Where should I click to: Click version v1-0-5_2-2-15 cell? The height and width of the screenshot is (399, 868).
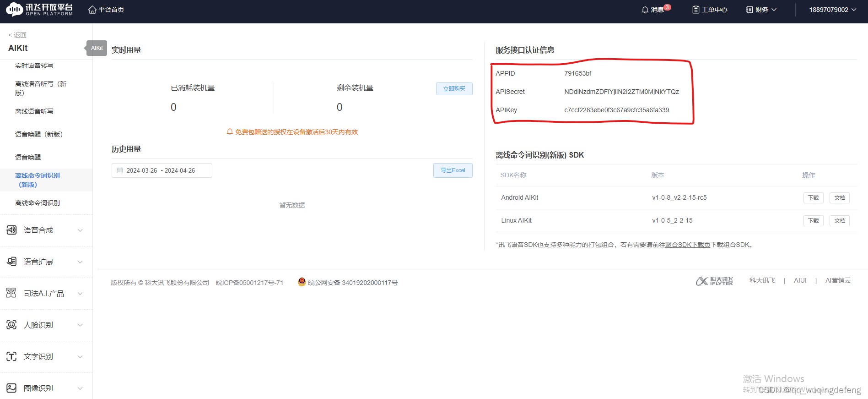[672, 220]
